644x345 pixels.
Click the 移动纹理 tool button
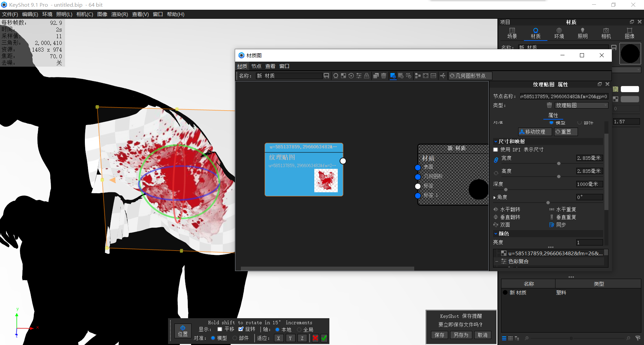coord(535,131)
